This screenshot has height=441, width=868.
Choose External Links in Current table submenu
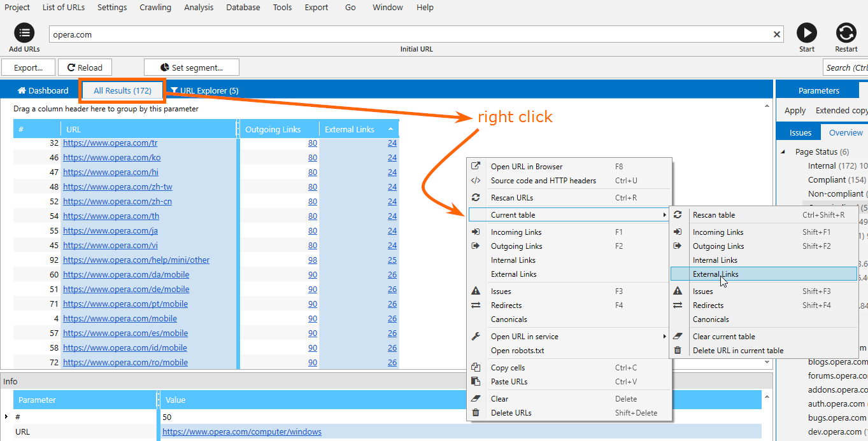(x=764, y=274)
